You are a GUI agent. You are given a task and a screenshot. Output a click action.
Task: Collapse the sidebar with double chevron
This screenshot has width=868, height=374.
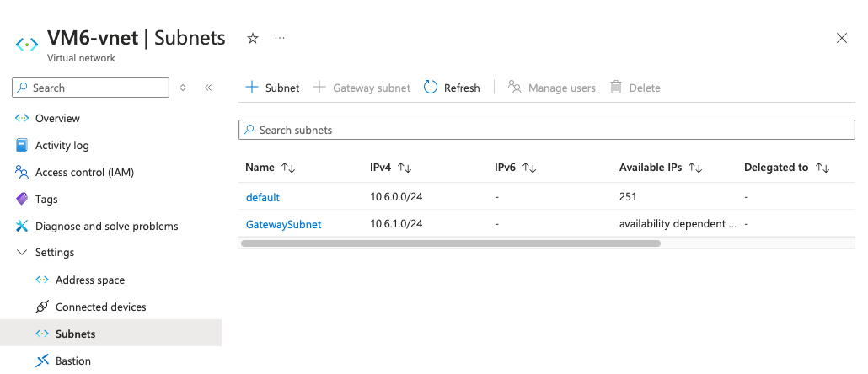(208, 88)
